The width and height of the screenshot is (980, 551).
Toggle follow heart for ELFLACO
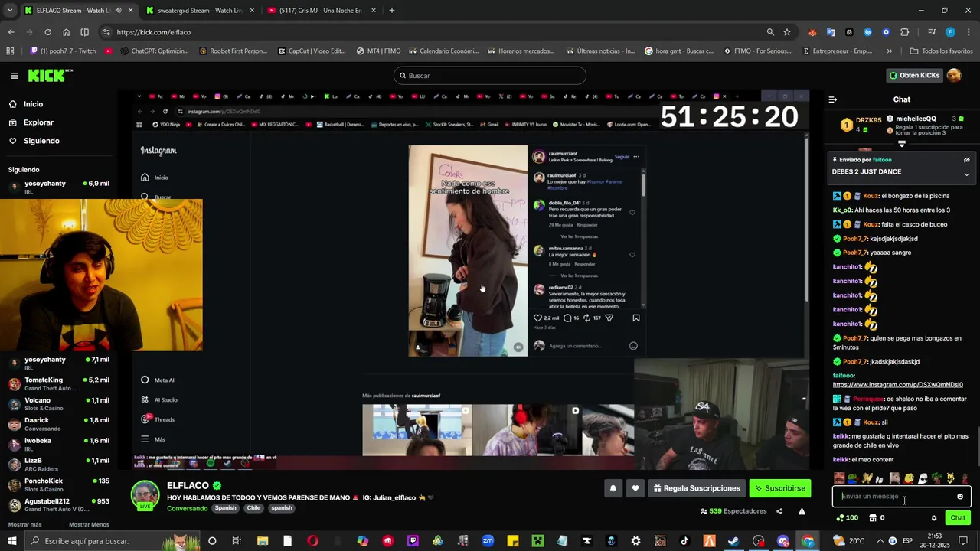pyautogui.click(x=635, y=488)
